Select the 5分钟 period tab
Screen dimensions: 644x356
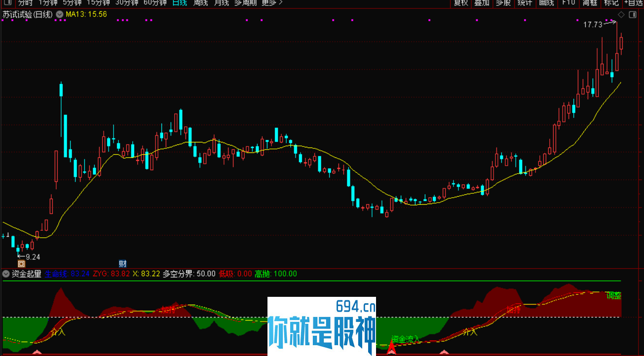click(x=72, y=2)
